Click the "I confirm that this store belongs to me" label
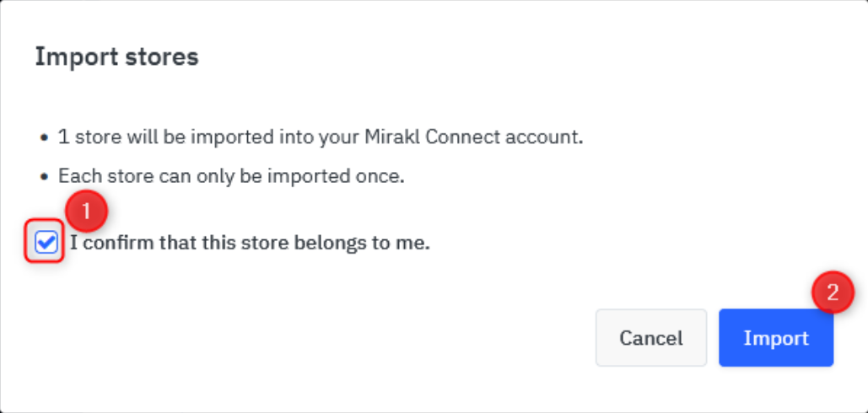 250,242
